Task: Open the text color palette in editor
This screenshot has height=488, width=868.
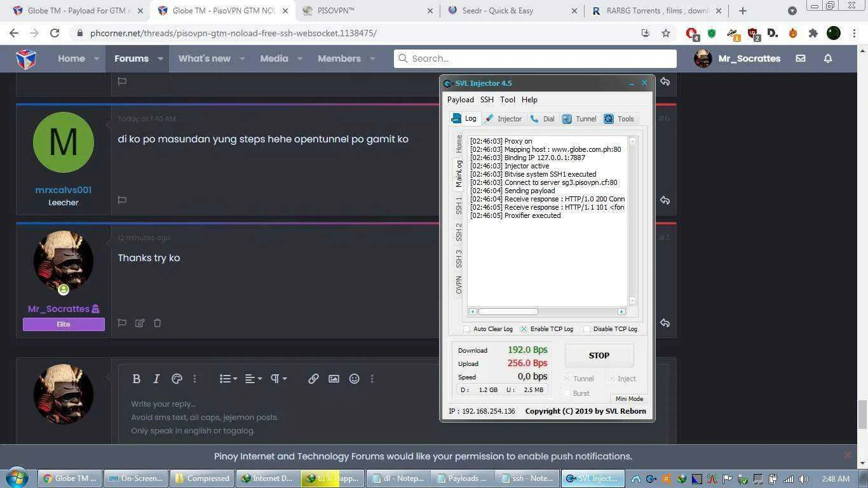Action: click(x=177, y=379)
